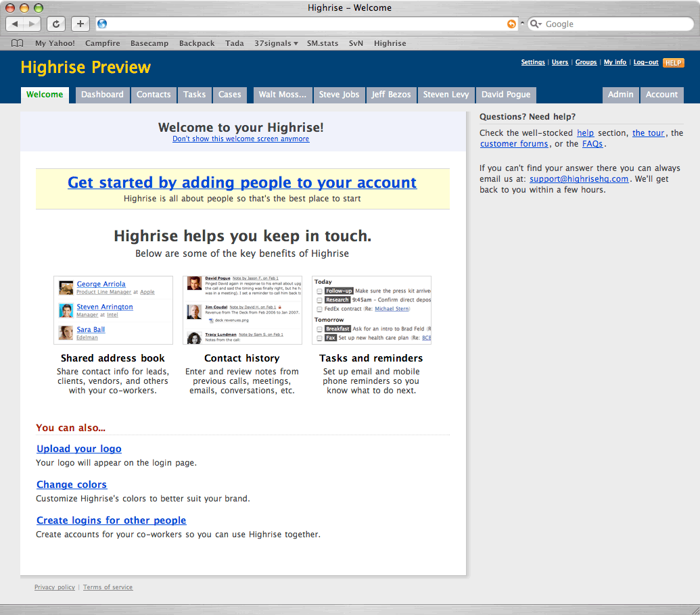This screenshot has width=700, height=615.
Task: Open the Google search engine dropdown arrow
Action: click(540, 24)
